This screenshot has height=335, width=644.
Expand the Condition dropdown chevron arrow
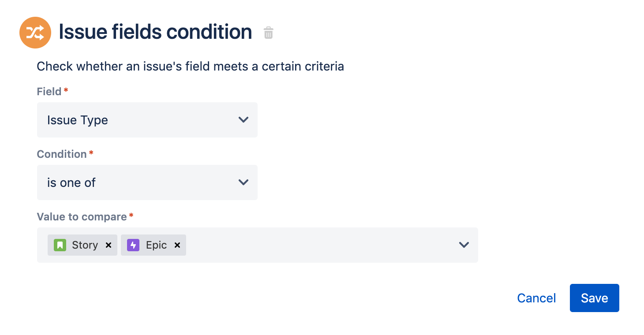243,182
